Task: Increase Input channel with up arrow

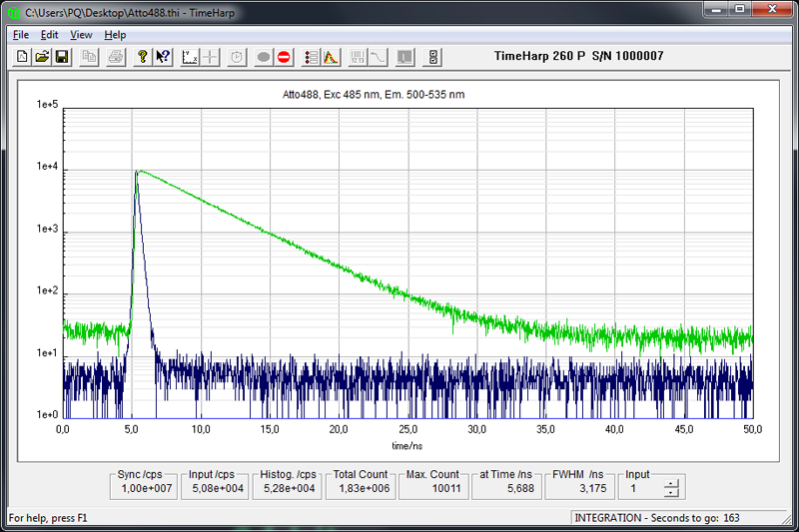Action: tap(670, 483)
